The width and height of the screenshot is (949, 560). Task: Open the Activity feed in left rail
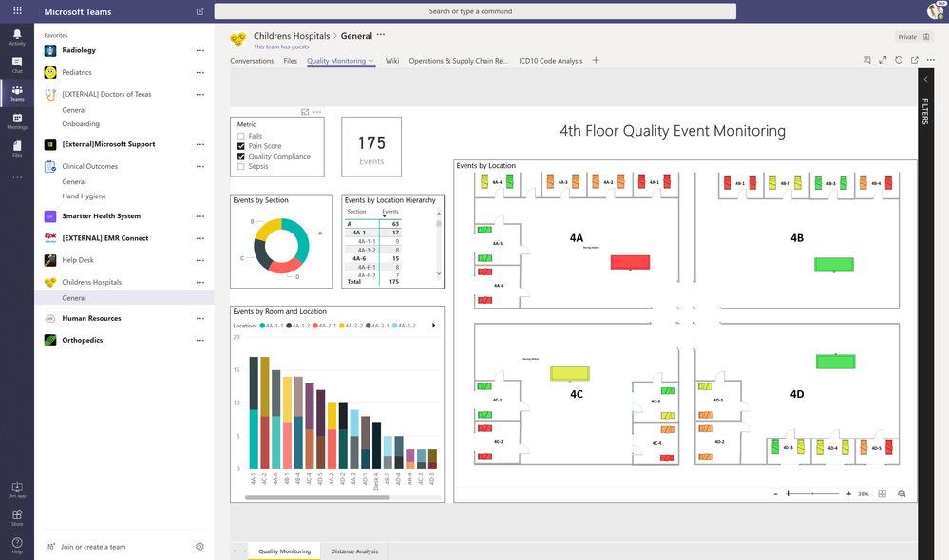click(x=17, y=37)
